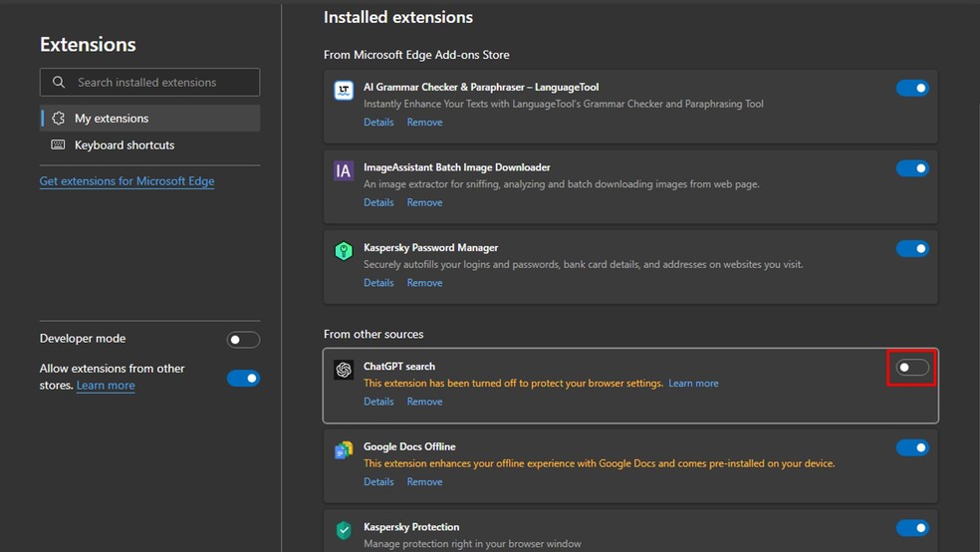
Task: Open the My extensions section
Action: (150, 119)
